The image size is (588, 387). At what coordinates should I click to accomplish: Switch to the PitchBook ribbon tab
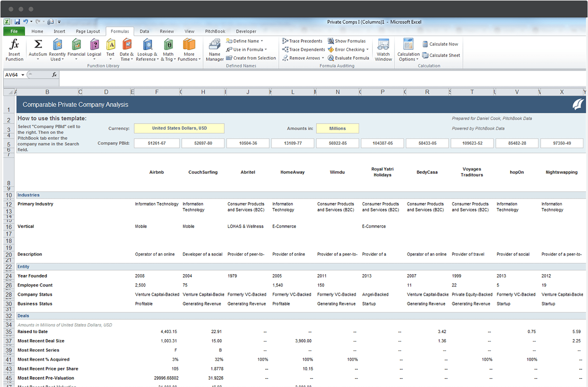point(215,32)
